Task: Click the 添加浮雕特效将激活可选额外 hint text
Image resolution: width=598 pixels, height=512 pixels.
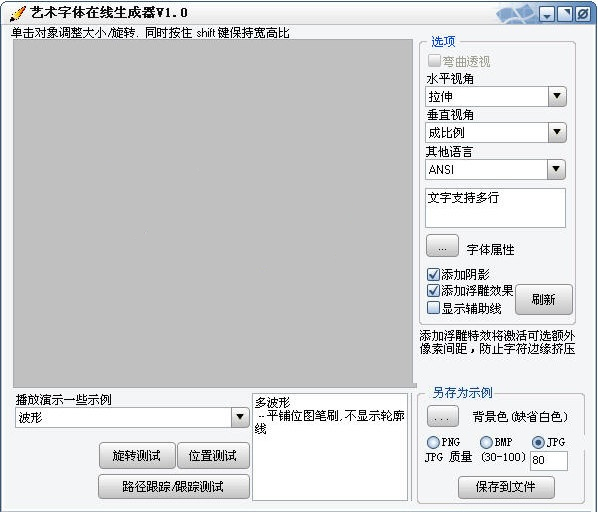Action: tap(497, 336)
